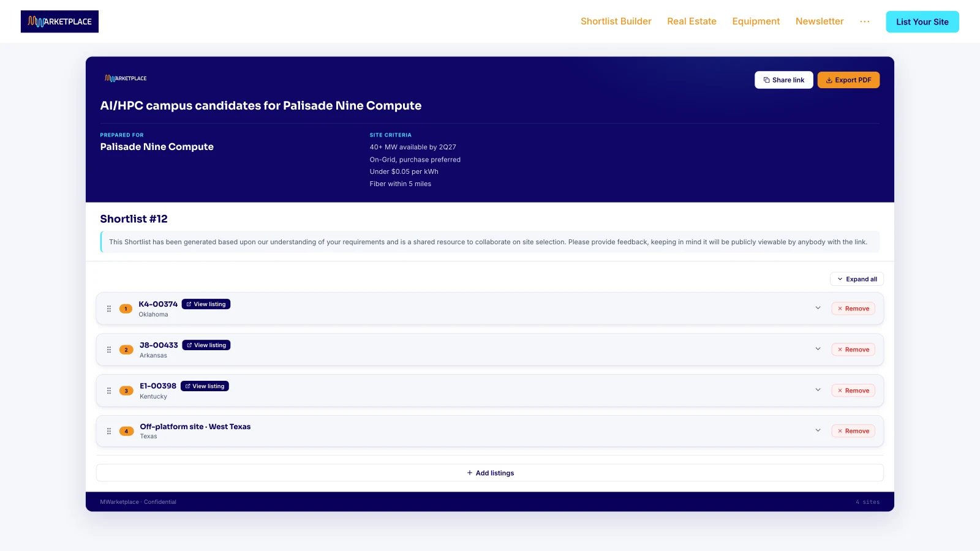Remove K4-00374 from the shortlist
This screenshot has height=551, width=980.
(853, 309)
